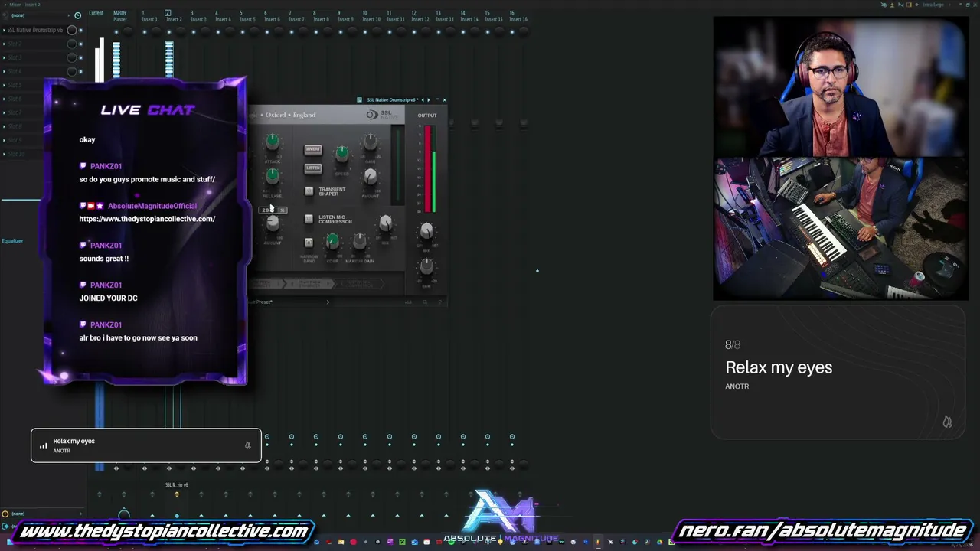Click the Attack knob in the SSL plugin
The height and width of the screenshot is (551, 980).
click(273, 142)
